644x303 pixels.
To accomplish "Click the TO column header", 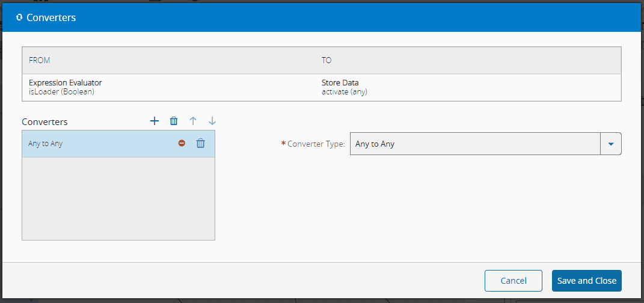I will 327,61.
